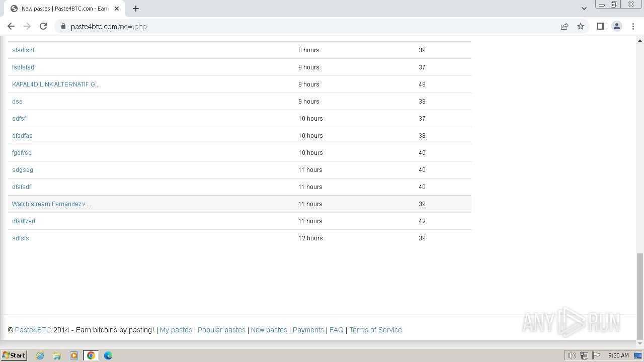644x362 pixels.
Task: Open Microsoft Edge from taskbar
Action: (x=108, y=355)
